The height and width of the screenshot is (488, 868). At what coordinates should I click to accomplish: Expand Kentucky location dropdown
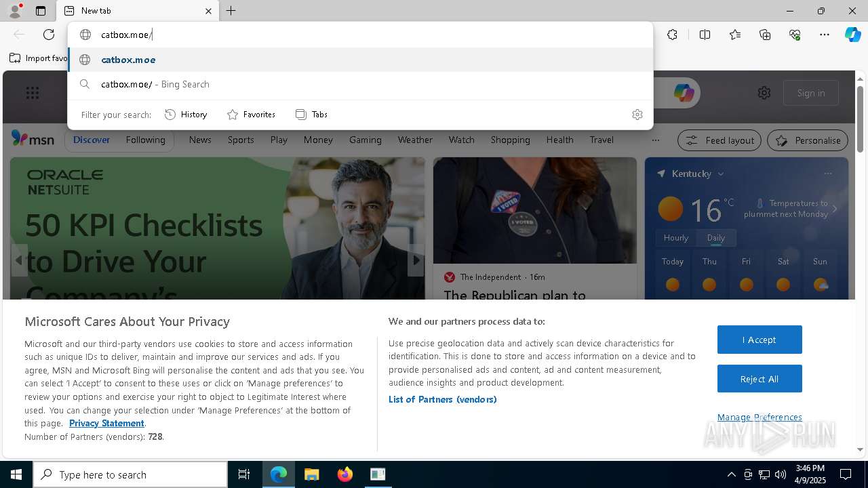pyautogui.click(x=721, y=174)
